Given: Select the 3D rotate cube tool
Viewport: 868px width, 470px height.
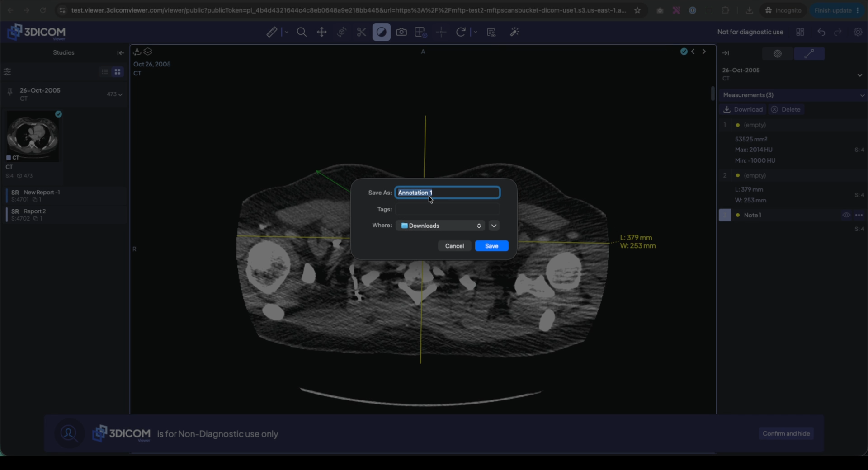Looking at the screenshot, I should pos(342,32).
